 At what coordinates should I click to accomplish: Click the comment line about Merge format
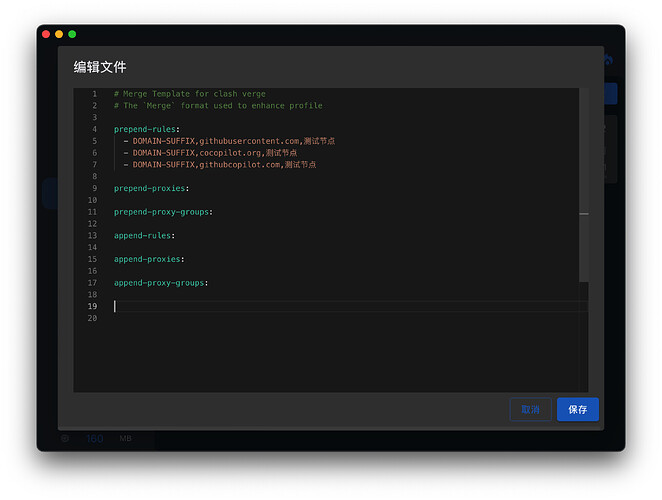[x=218, y=106]
